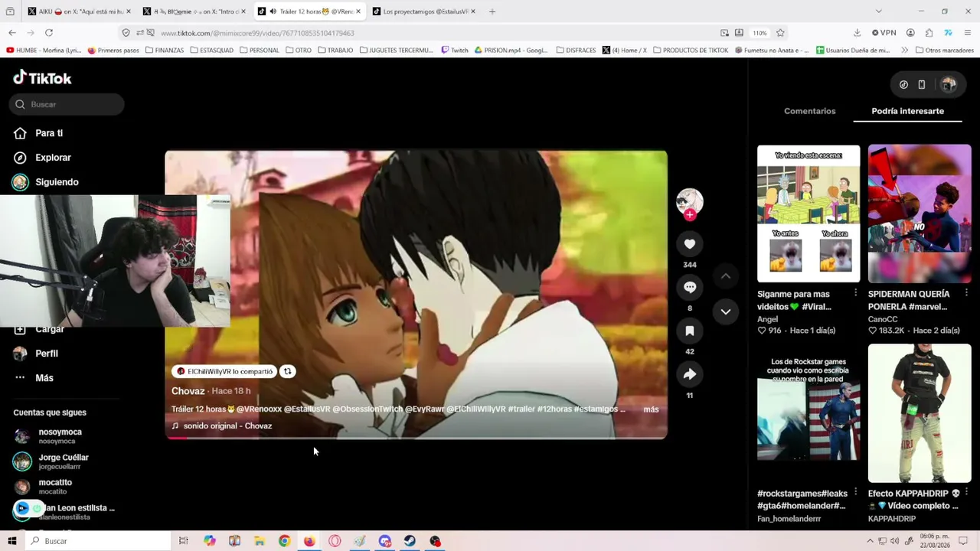Open the FINANZAS bookmarks folder
This screenshot has height=551, width=980.
coord(165,51)
